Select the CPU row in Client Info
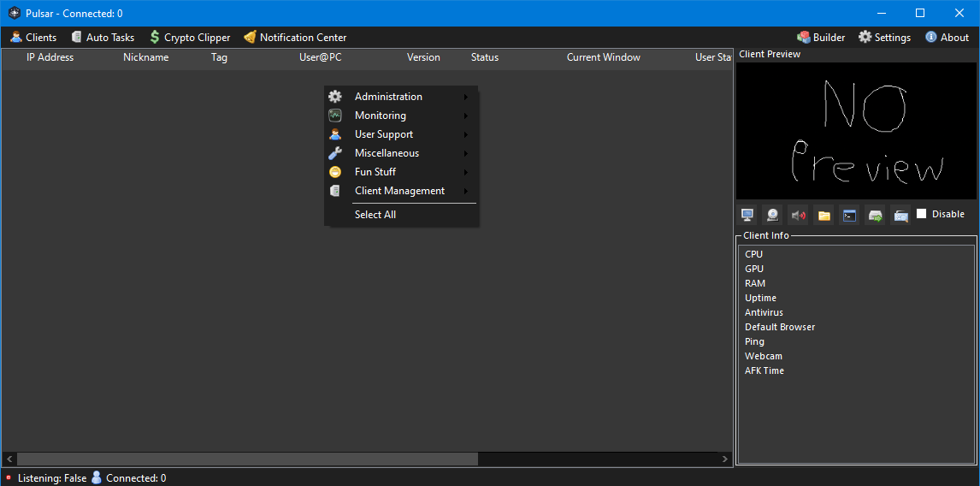The height and width of the screenshot is (486, 980). 856,254
